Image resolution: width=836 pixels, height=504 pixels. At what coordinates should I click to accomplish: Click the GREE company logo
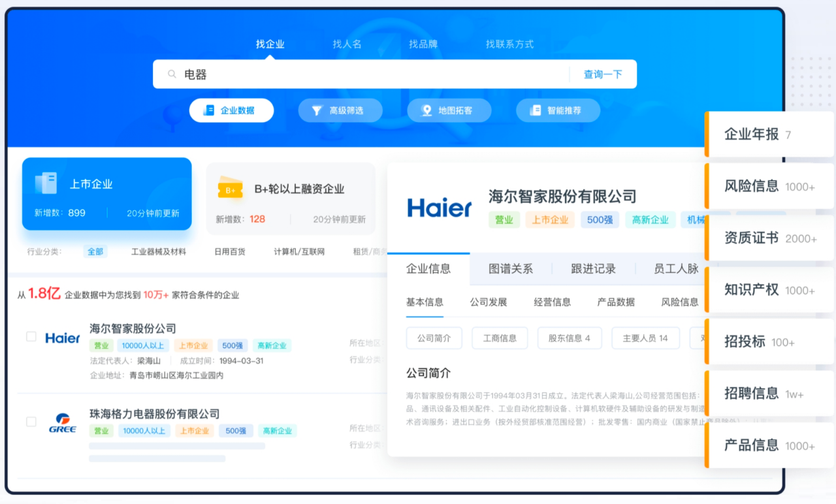[63, 422]
